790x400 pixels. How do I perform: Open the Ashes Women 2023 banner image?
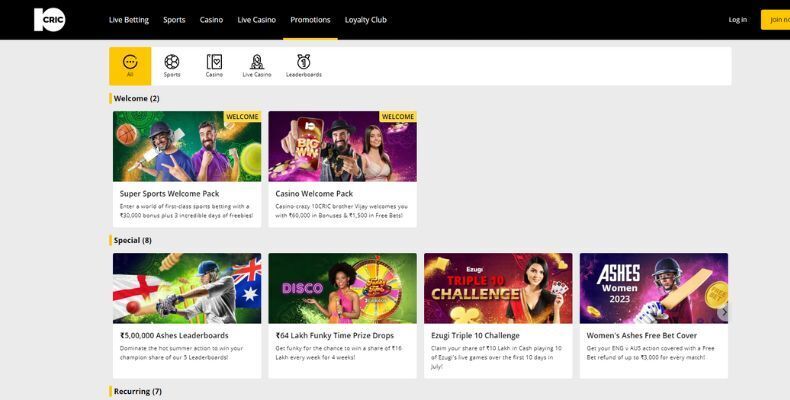654,288
